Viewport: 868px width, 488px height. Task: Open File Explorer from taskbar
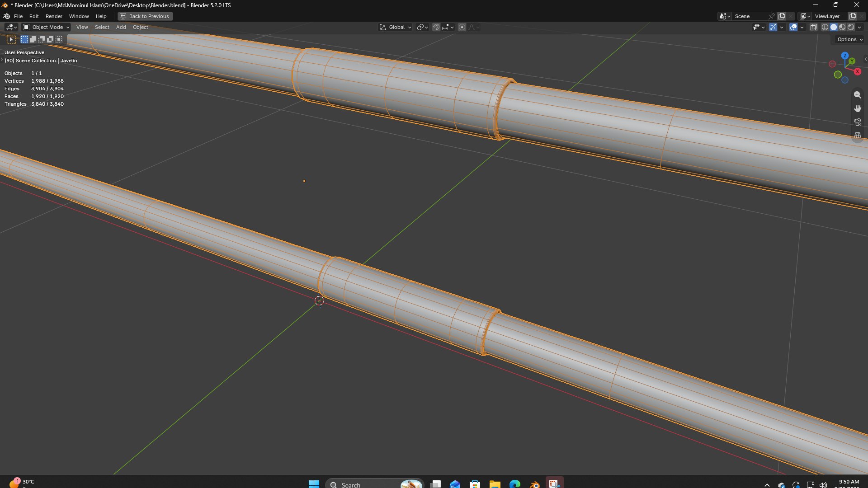[x=495, y=484]
